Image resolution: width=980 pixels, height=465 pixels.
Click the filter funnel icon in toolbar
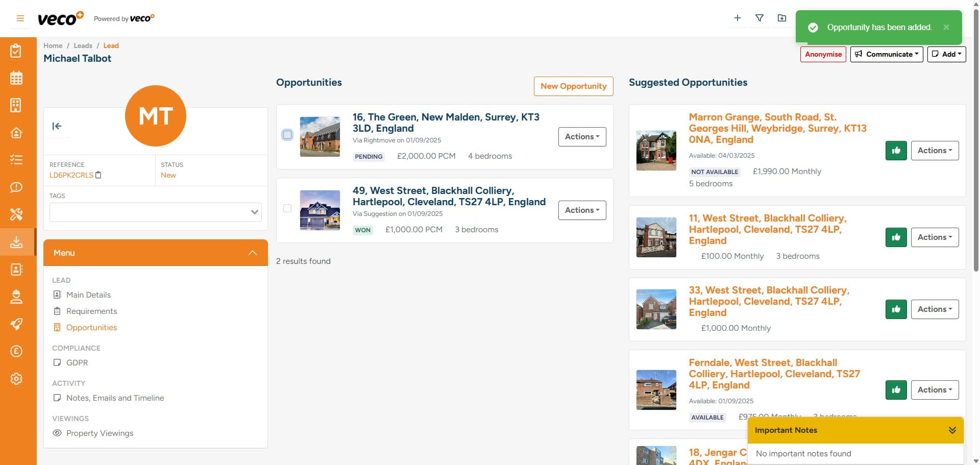(759, 18)
